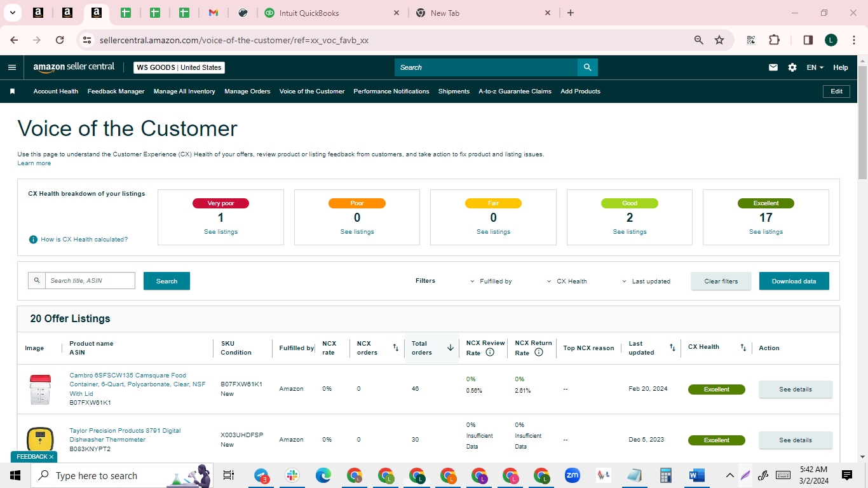Image resolution: width=868 pixels, height=488 pixels.
Task: Open Microsoft Word from the taskbar
Action: [697, 475]
